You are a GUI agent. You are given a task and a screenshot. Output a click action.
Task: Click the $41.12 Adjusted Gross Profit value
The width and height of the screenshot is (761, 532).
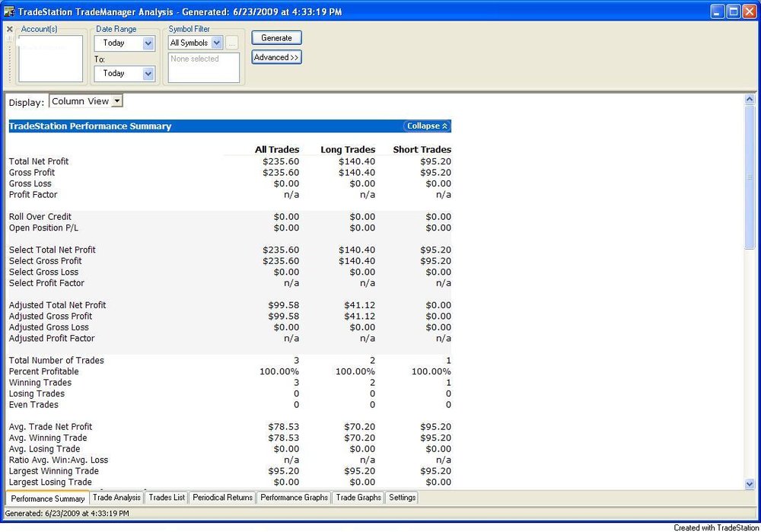click(360, 317)
